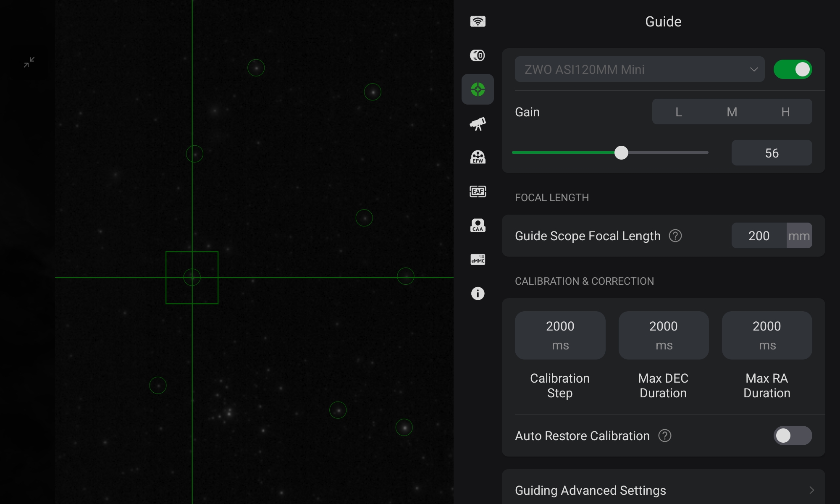Open the ZWO ASI120MM Mini camera dropdown
The width and height of the screenshot is (840, 504).
[x=640, y=69]
